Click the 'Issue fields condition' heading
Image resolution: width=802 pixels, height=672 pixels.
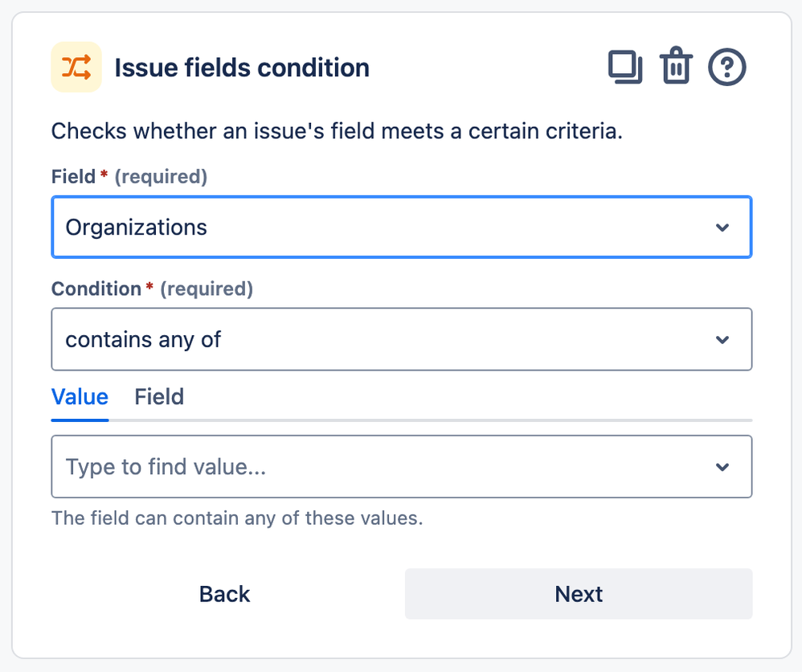tap(242, 68)
